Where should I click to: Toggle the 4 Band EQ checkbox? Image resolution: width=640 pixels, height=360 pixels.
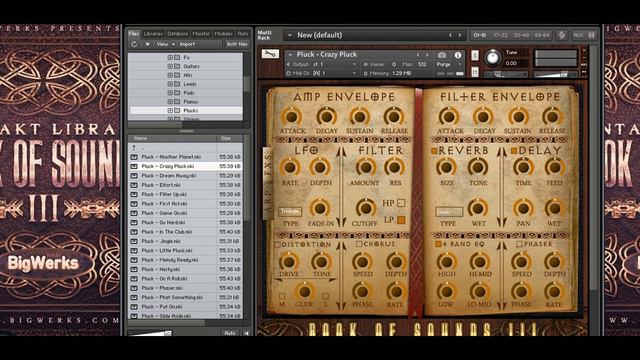pos(438,244)
